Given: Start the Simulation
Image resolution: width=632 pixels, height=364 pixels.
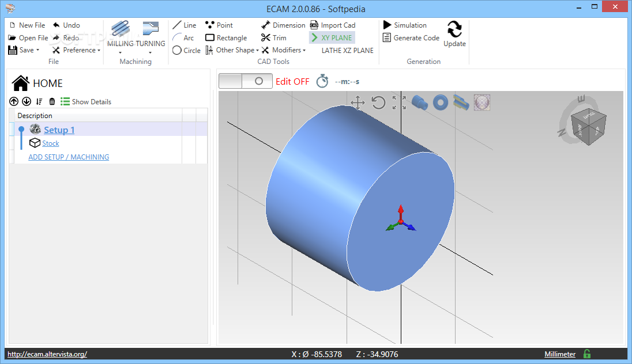Looking at the screenshot, I should [405, 25].
